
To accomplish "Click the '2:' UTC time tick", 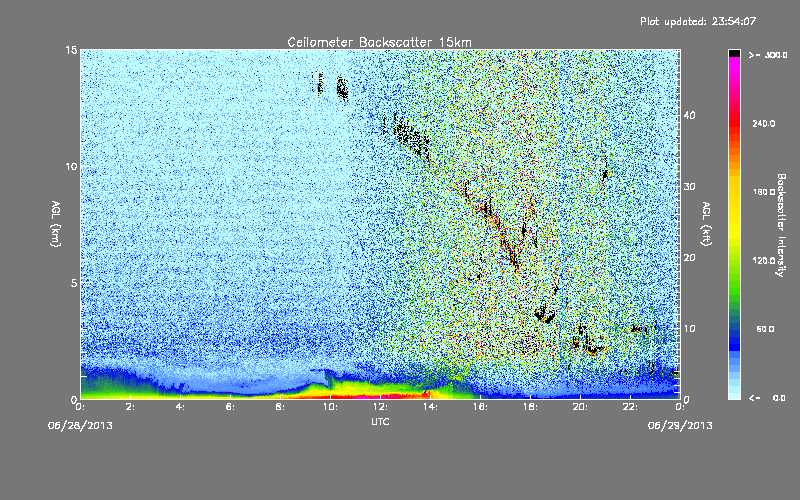I will click(130, 407).
